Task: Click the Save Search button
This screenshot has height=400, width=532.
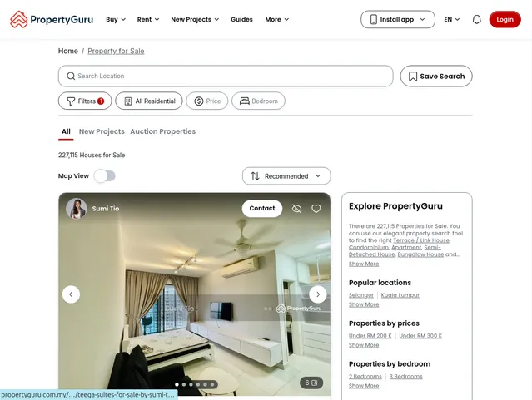Action: pyautogui.click(x=436, y=77)
